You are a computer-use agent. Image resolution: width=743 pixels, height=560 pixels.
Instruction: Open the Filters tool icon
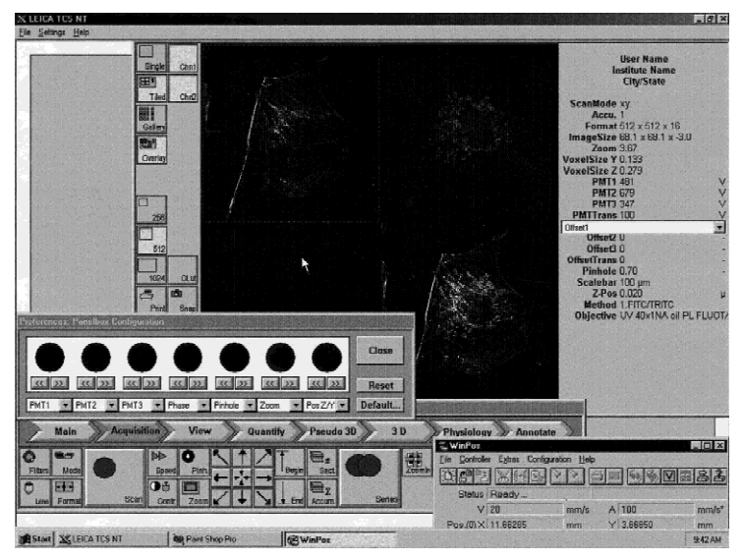coord(32,462)
